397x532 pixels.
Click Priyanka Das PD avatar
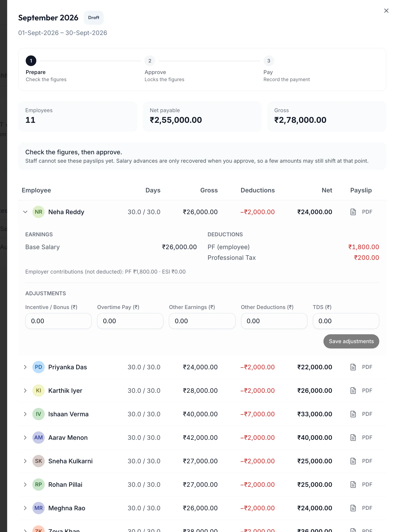[x=39, y=367]
